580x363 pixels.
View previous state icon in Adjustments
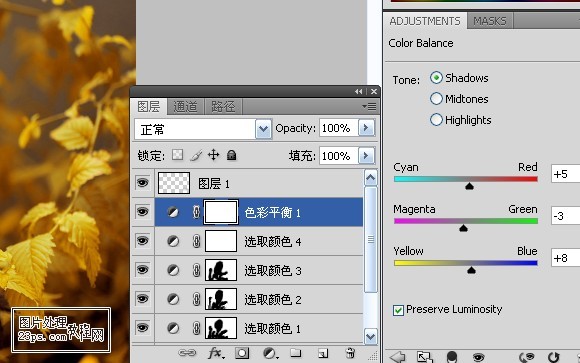(x=527, y=357)
